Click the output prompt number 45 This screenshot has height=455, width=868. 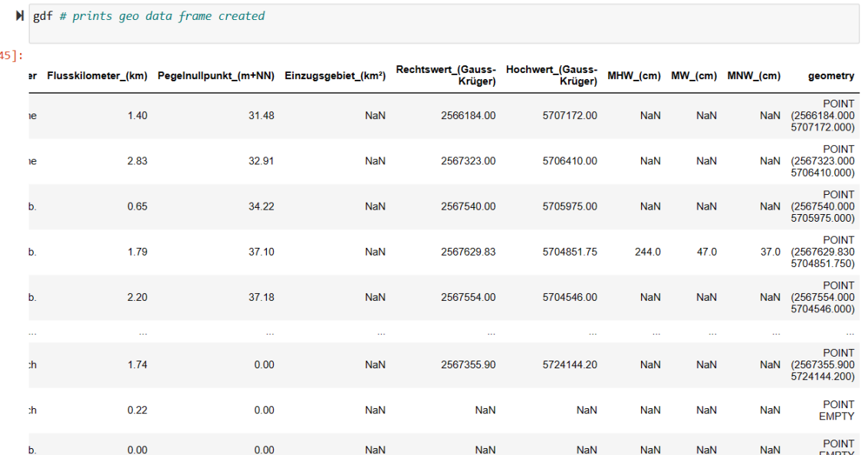(11, 55)
